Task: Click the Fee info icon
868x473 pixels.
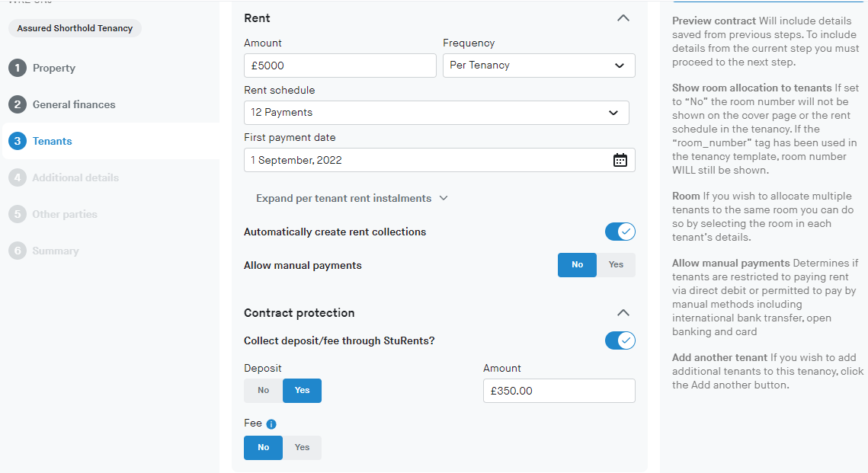Action: (271, 424)
